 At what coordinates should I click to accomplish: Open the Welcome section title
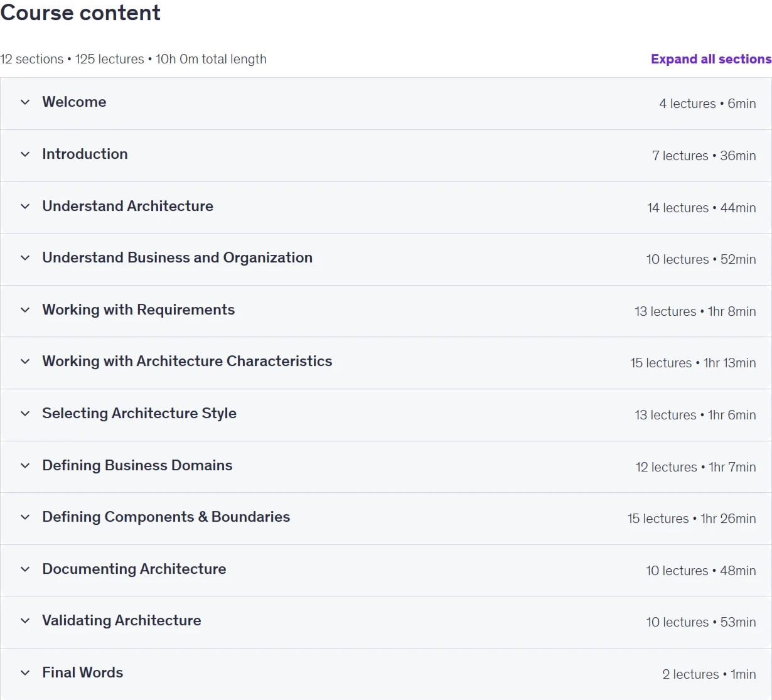pyautogui.click(x=74, y=102)
